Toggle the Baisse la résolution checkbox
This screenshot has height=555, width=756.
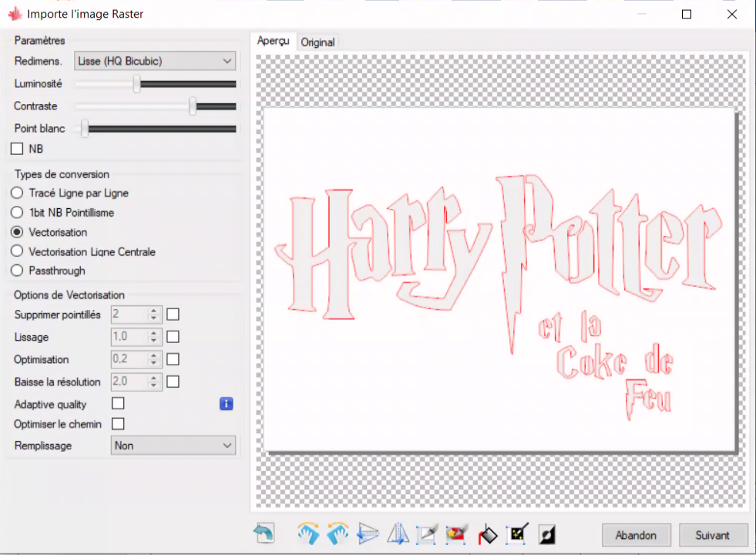pos(173,382)
